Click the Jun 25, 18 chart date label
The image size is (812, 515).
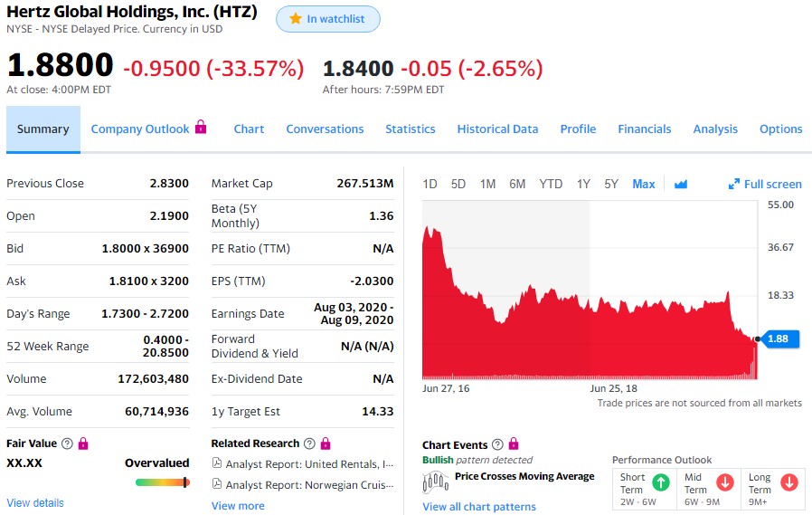[613, 388]
